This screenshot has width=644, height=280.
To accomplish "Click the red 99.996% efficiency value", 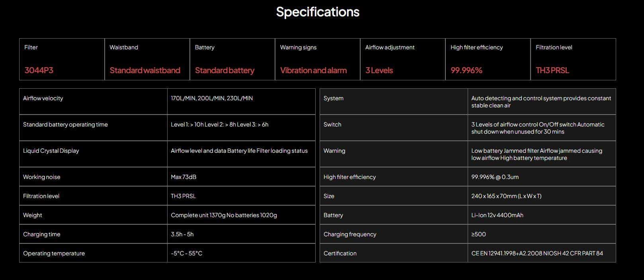I will 466,70.
